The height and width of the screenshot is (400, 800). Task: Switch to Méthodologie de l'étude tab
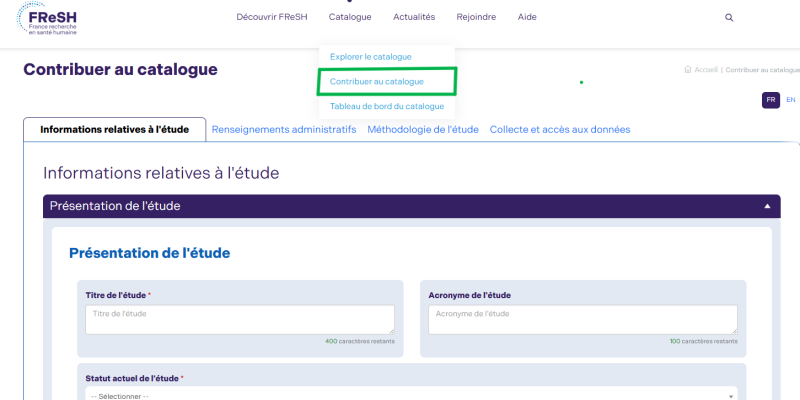pyautogui.click(x=423, y=129)
